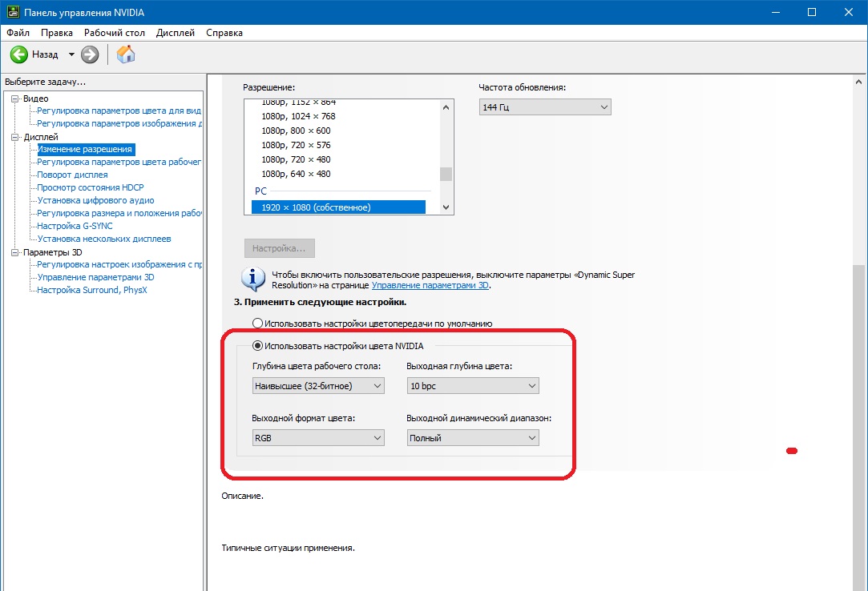
Task: Click the NVIDIA title bar app icon
Action: click(x=12, y=12)
